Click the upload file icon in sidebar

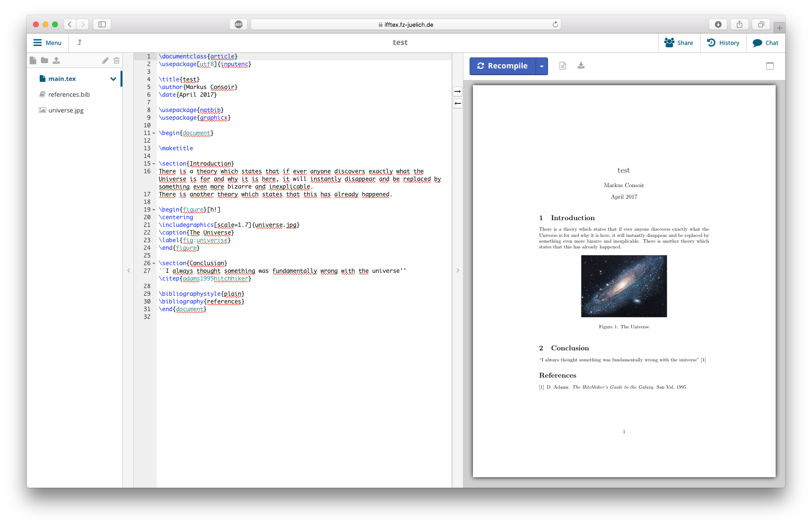click(56, 60)
